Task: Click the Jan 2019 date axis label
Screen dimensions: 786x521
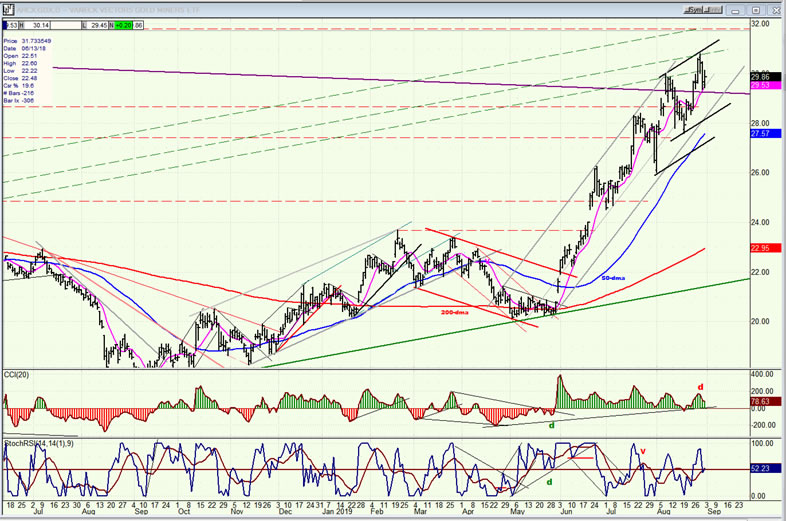Action: (337, 511)
